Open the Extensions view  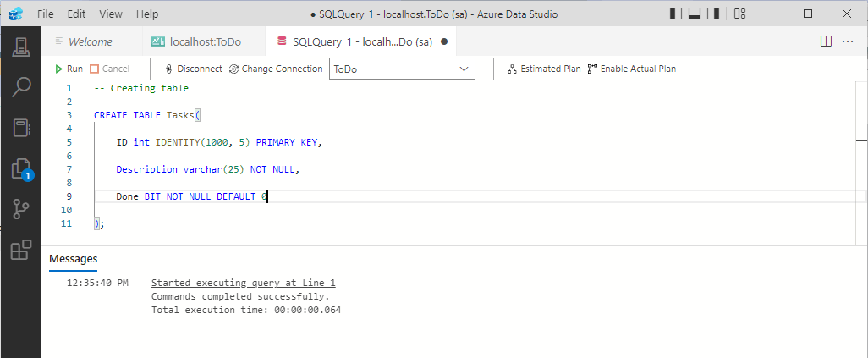click(21, 251)
